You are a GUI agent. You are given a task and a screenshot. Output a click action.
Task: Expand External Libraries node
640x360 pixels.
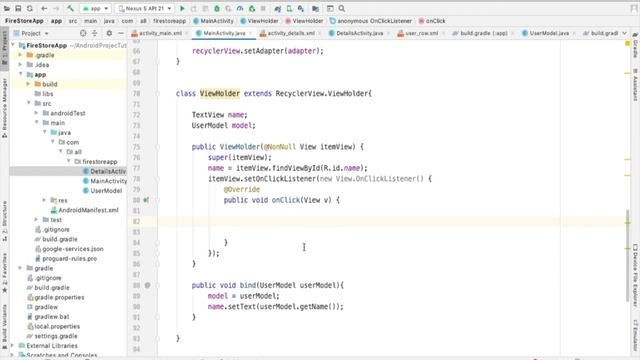pyautogui.click(x=13, y=345)
